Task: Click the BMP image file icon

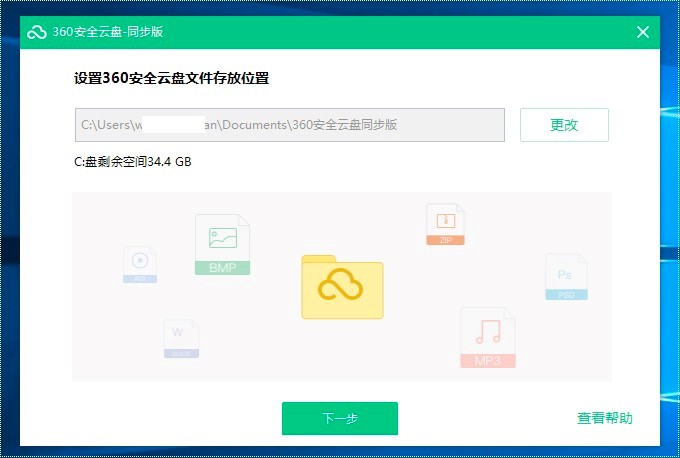Action: (x=222, y=245)
